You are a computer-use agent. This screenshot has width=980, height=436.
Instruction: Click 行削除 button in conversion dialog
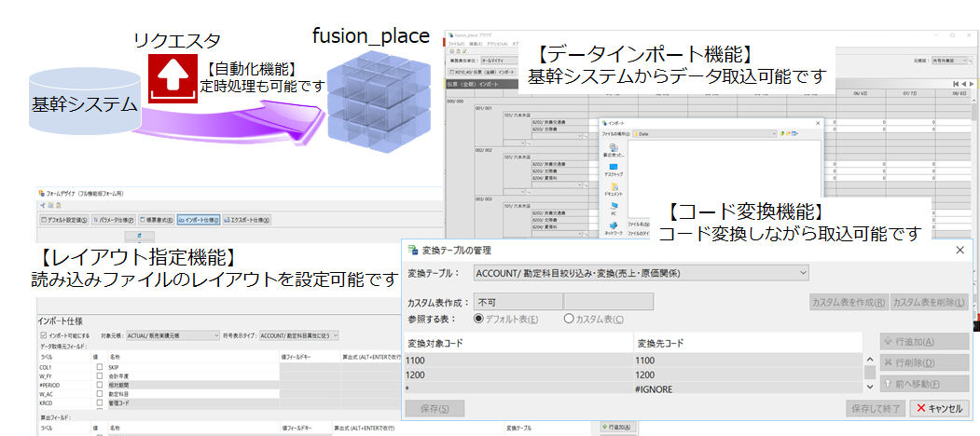pyautogui.click(x=924, y=363)
